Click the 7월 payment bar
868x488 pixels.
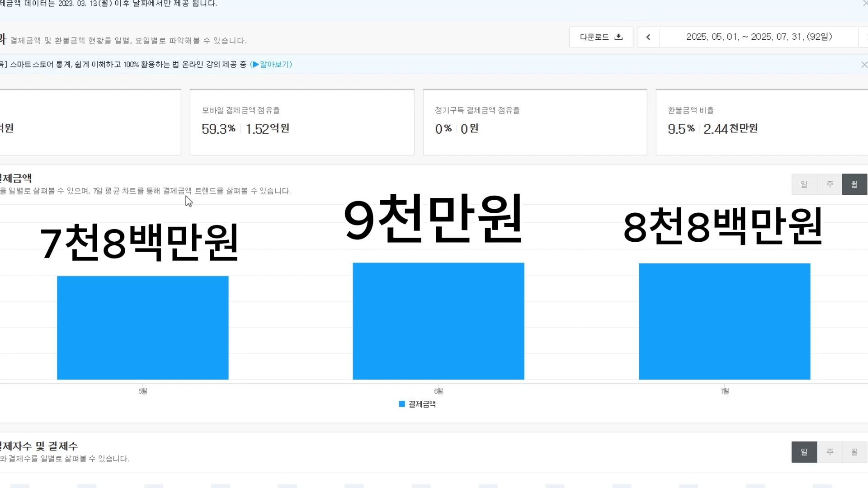(724, 321)
